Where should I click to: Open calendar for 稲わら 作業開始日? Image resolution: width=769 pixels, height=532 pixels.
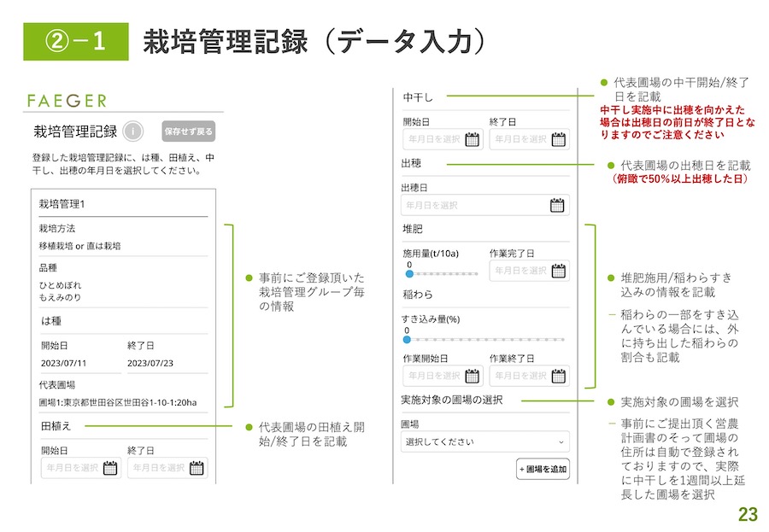(472, 376)
